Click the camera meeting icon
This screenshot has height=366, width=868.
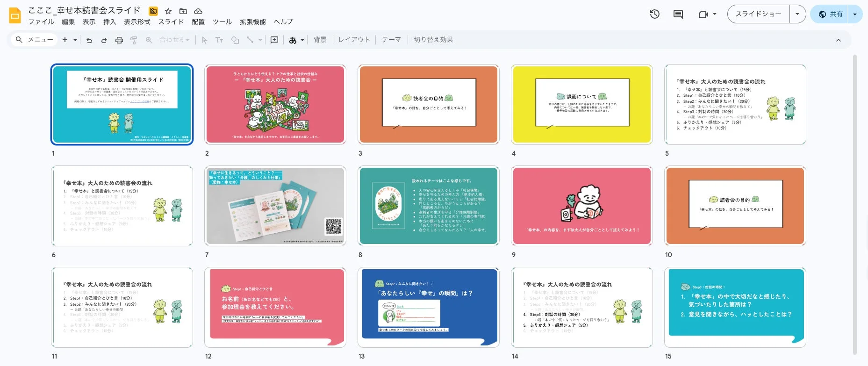point(703,14)
